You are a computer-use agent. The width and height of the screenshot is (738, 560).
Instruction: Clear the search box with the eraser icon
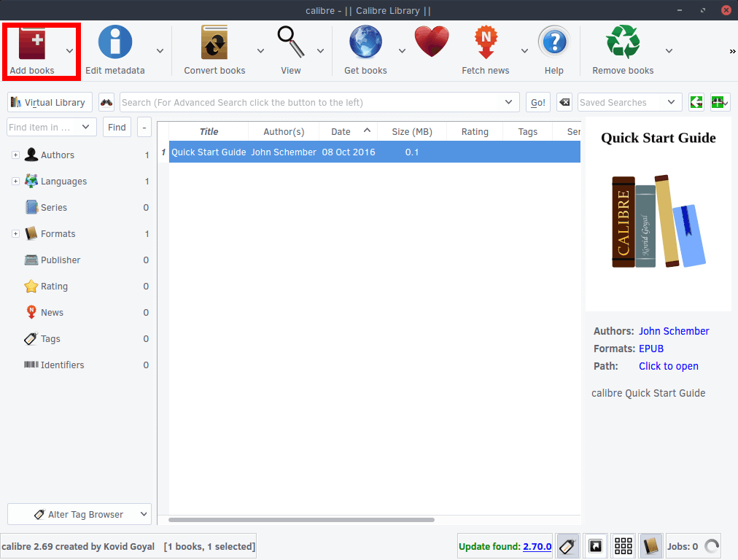[x=564, y=102]
